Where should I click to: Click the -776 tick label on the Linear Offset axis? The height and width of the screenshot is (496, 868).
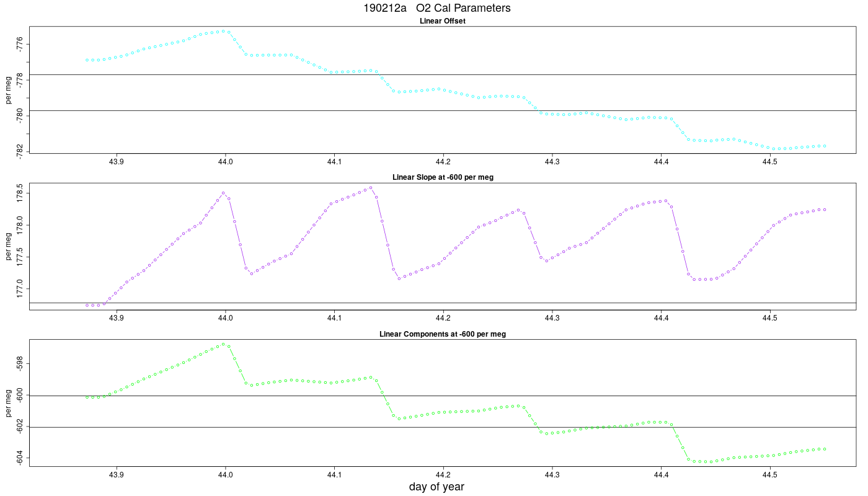click(x=20, y=43)
